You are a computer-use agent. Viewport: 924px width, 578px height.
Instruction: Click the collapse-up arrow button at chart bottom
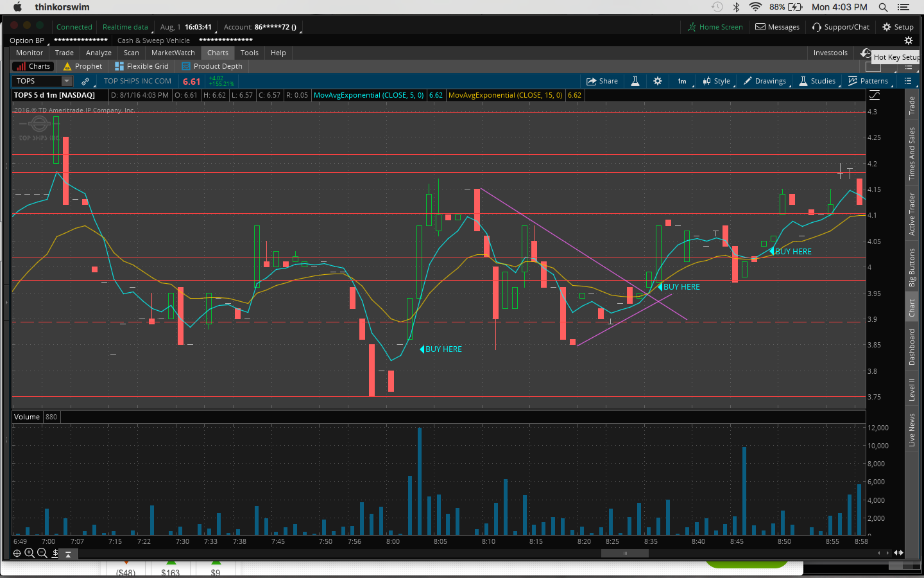(68, 554)
